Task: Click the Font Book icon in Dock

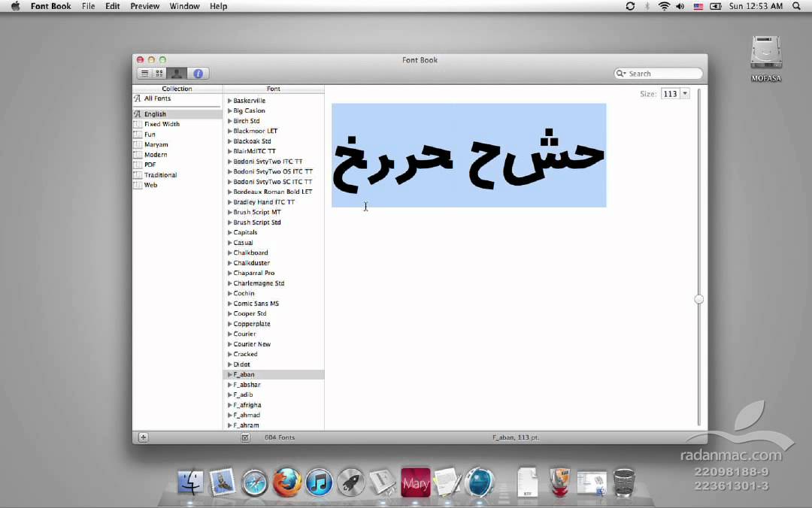Action: pyautogui.click(x=383, y=482)
